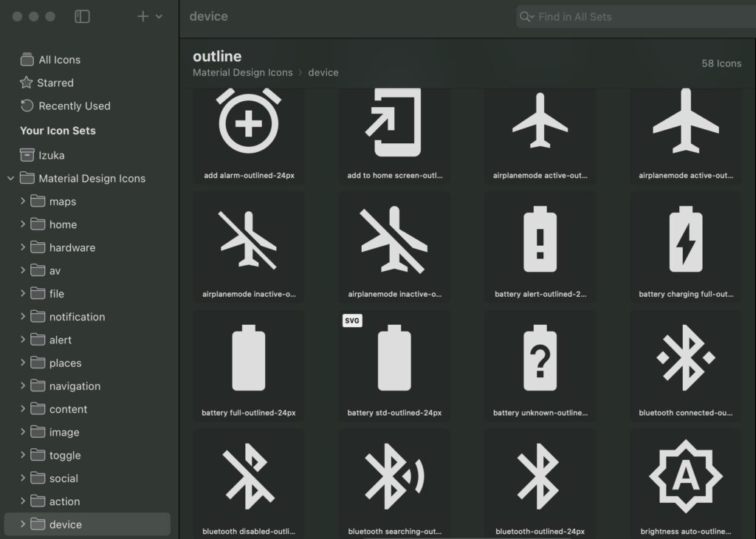
Task: Select the highlighted device folder row
Action: pyautogui.click(x=87, y=524)
